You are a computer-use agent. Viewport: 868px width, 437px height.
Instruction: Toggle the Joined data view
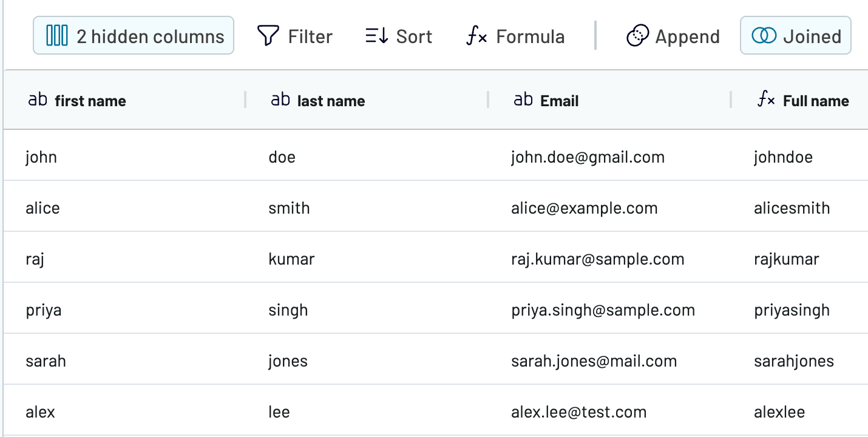pyautogui.click(x=795, y=36)
